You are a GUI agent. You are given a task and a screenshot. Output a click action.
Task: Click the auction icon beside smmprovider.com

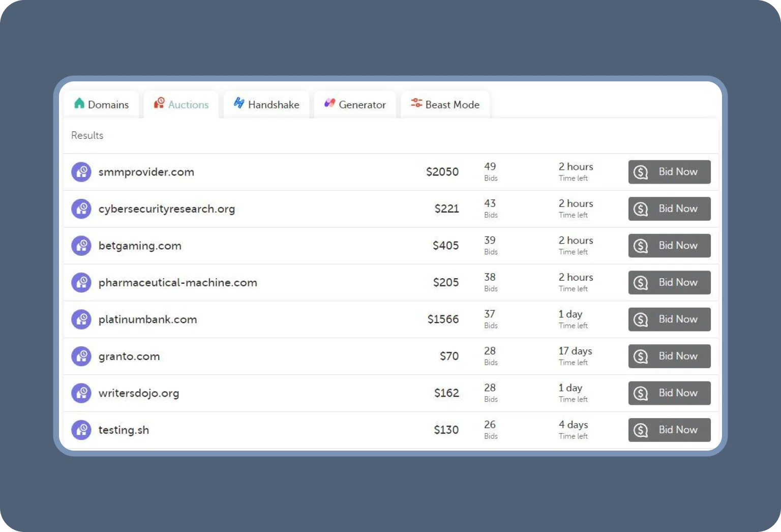point(81,172)
